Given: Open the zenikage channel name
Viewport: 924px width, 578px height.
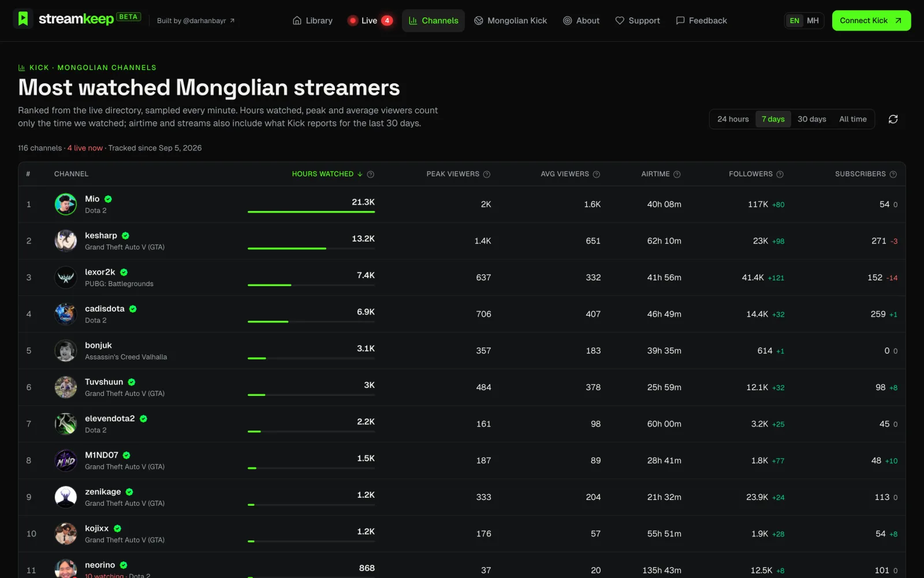Looking at the screenshot, I should (x=103, y=492).
